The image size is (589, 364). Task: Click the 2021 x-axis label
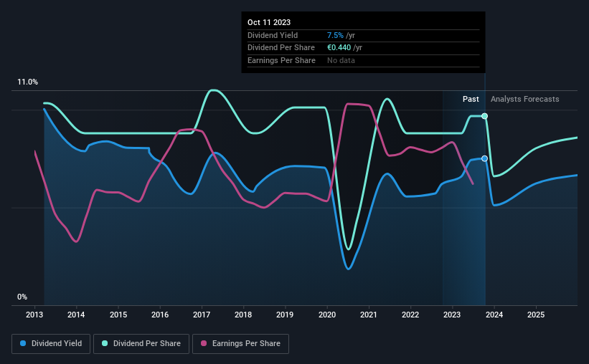(369, 315)
